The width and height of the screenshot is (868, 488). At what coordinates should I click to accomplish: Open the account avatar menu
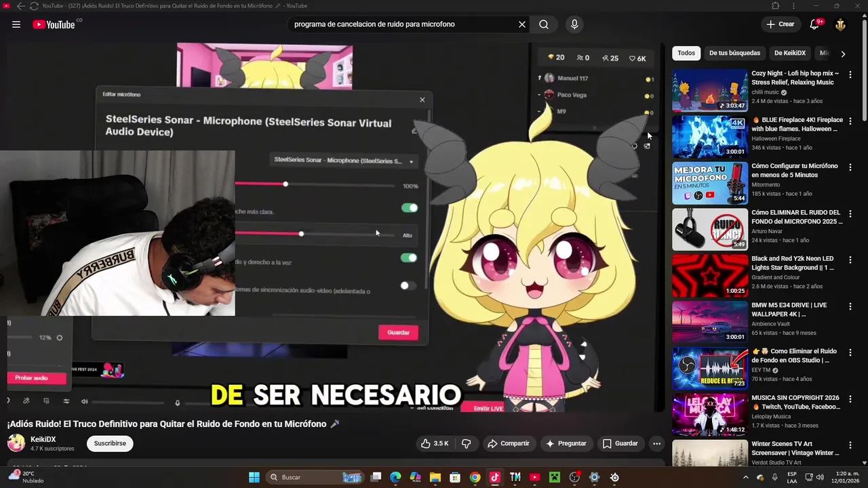840,24
